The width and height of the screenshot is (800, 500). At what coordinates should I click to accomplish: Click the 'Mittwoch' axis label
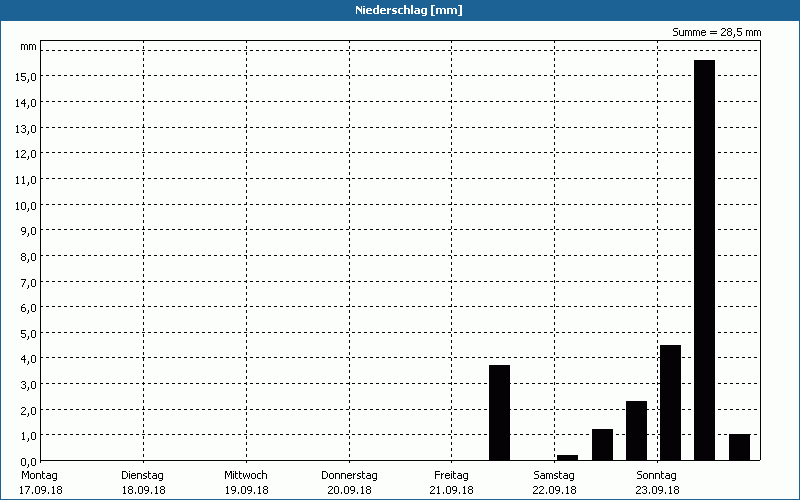[245, 476]
